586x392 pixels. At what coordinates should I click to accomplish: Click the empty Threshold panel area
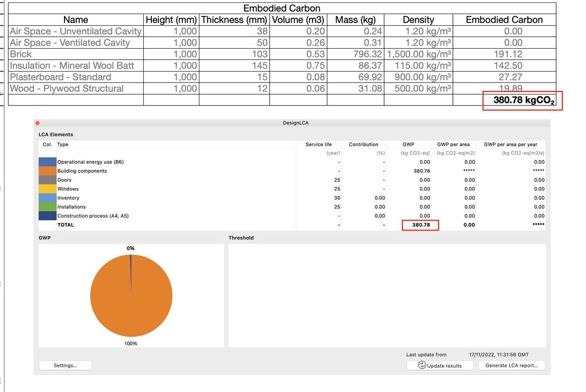pos(387,296)
